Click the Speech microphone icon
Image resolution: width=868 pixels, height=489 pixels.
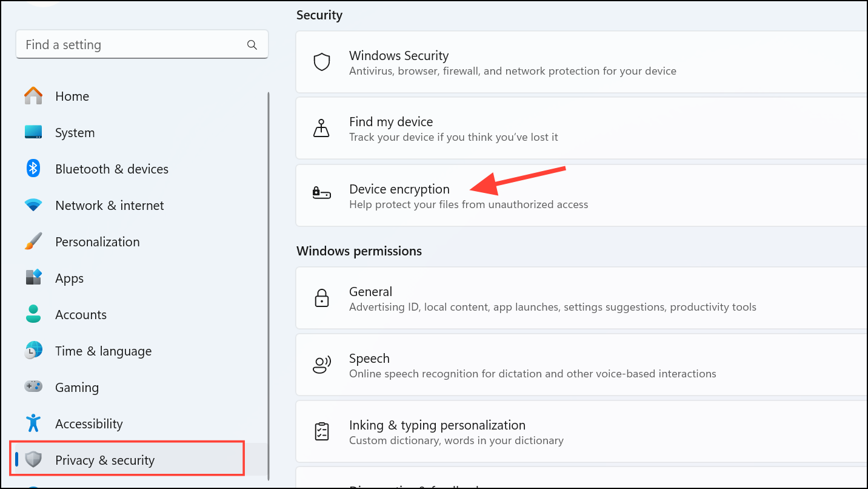321,364
